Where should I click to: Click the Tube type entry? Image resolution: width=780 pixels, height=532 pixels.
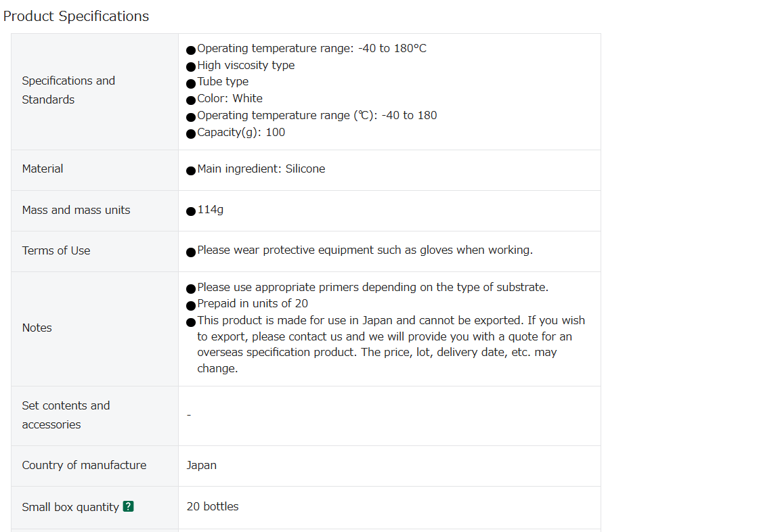coord(223,81)
